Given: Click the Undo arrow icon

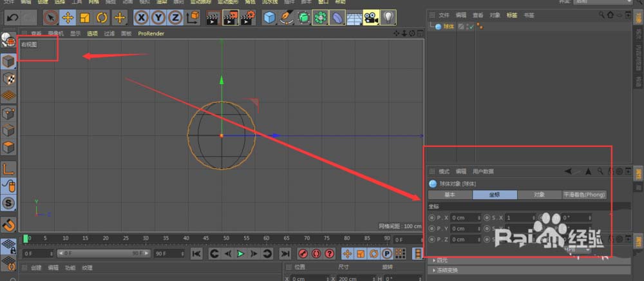Looking at the screenshot, I should 12,17.
